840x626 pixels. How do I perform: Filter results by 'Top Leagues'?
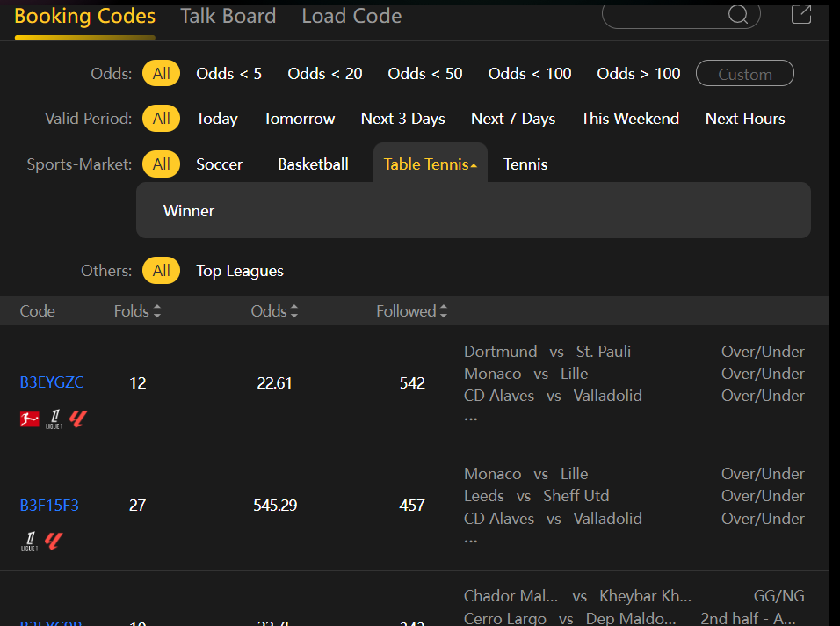(239, 271)
